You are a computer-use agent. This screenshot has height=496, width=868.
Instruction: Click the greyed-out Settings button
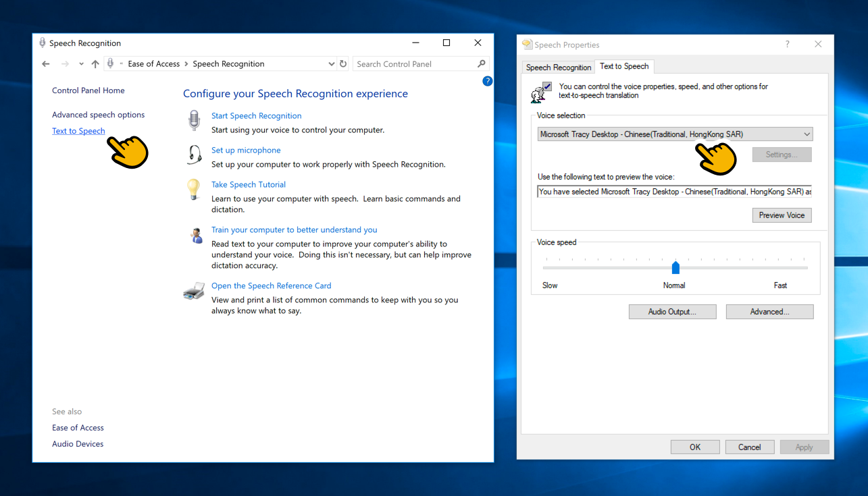782,155
